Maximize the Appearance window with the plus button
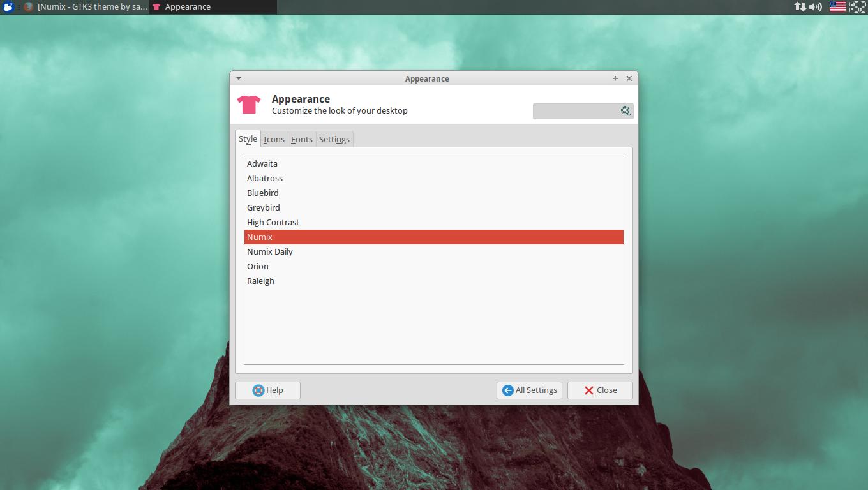This screenshot has height=490, width=868. pyautogui.click(x=615, y=78)
